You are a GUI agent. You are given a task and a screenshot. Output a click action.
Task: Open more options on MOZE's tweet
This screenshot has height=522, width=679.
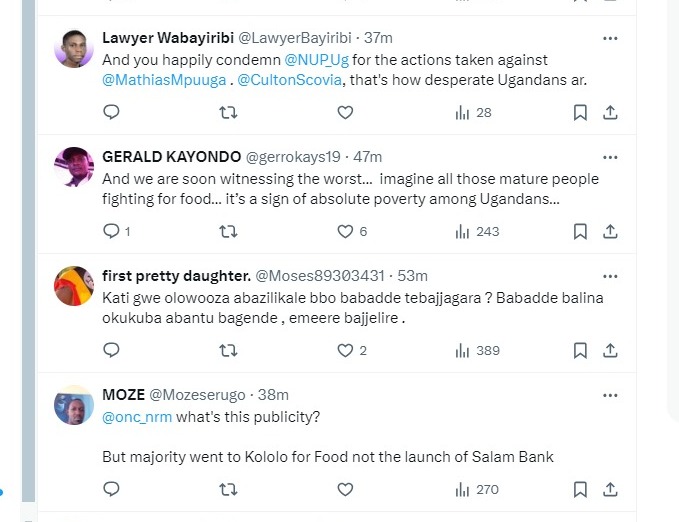(x=610, y=394)
